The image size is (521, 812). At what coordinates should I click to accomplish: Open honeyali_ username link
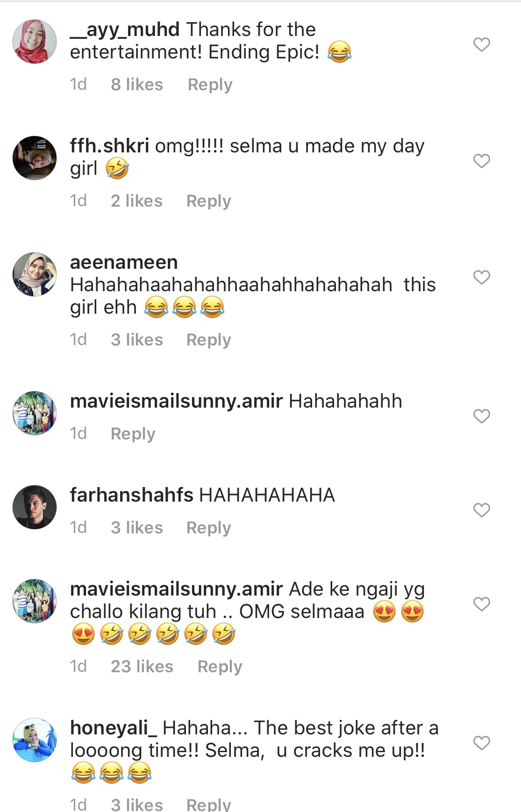point(114,728)
